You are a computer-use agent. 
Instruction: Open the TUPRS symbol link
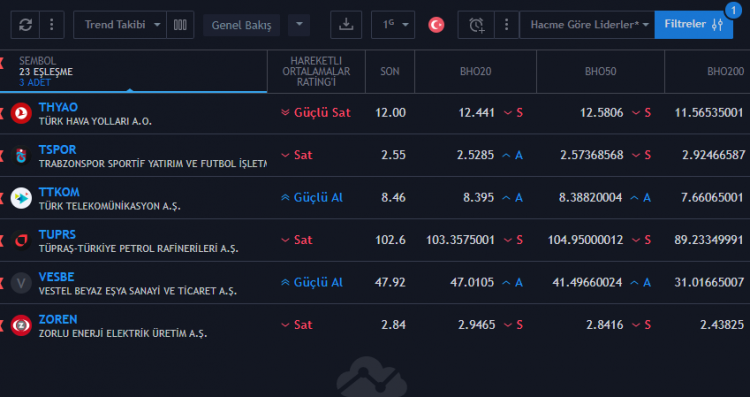point(57,234)
